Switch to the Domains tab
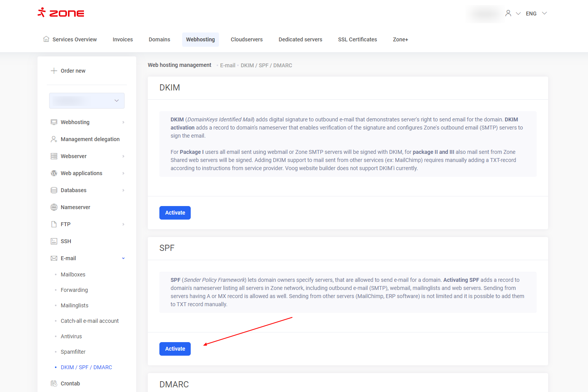The image size is (588, 392). (x=159, y=39)
